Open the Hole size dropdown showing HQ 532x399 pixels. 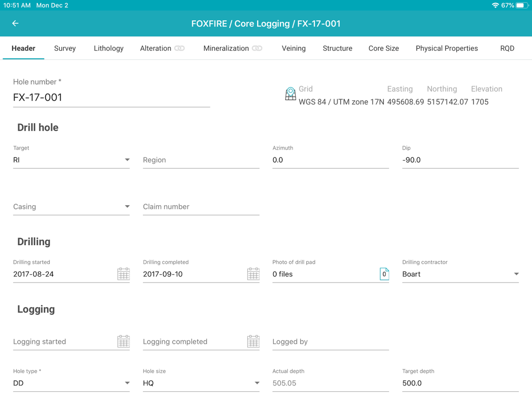tap(257, 383)
